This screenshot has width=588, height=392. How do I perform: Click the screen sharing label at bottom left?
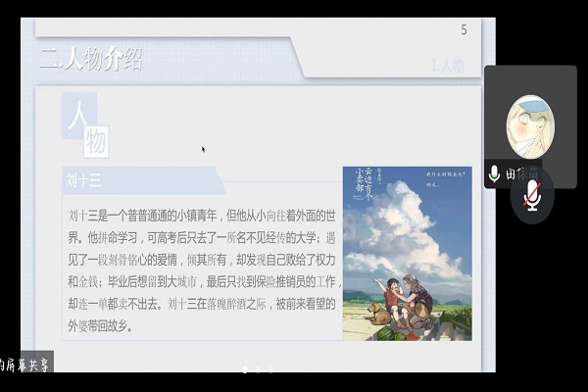pyautogui.click(x=25, y=363)
